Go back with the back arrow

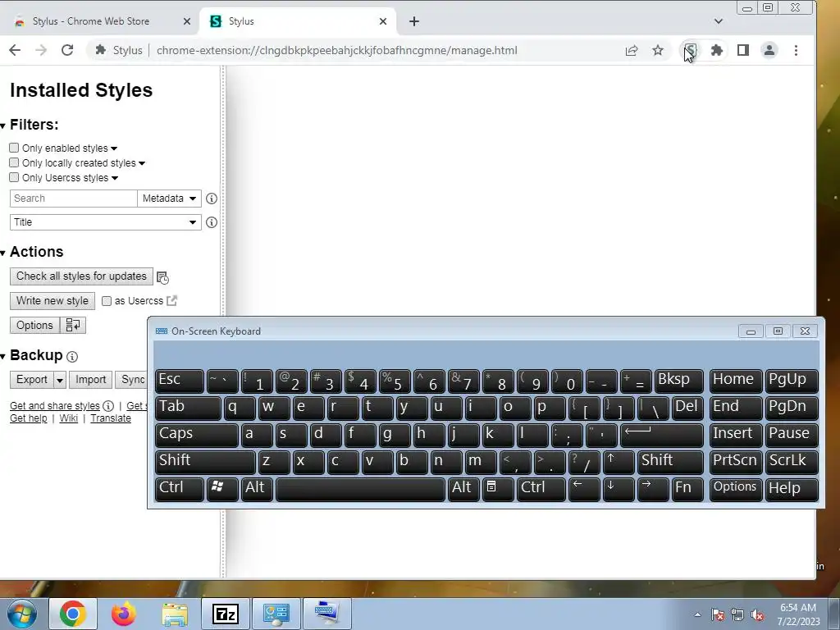(15, 50)
